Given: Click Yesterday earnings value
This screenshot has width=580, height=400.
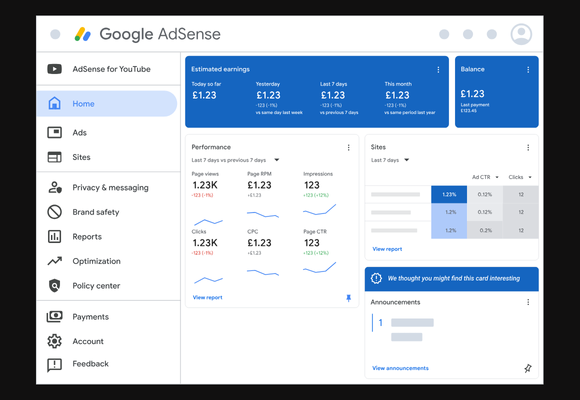Looking at the screenshot, I should pyautogui.click(x=269, y=95).
